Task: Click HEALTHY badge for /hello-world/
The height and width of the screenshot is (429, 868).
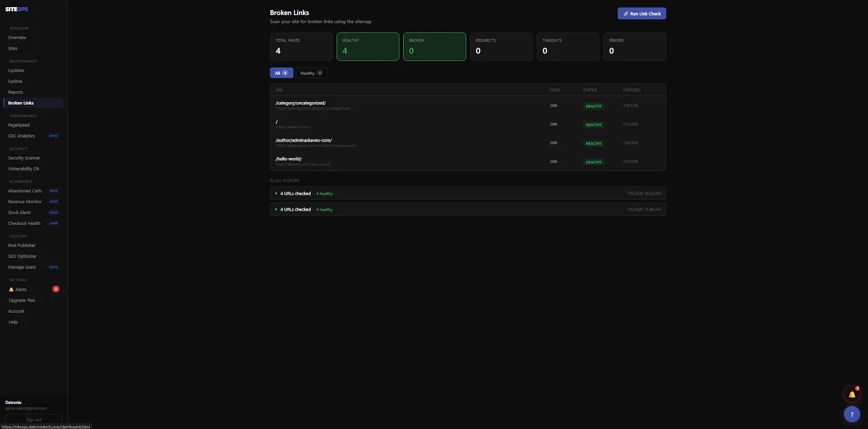Action: [593, 162]
